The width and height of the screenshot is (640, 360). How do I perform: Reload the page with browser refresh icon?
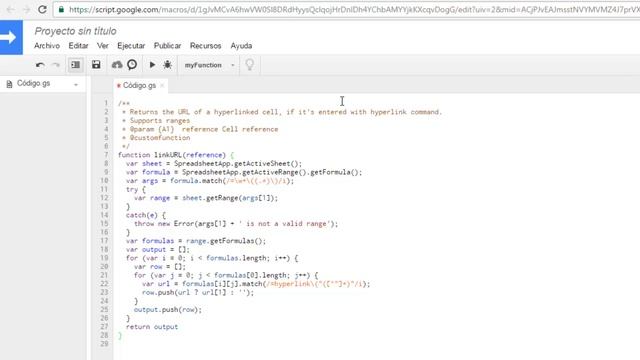42,9
